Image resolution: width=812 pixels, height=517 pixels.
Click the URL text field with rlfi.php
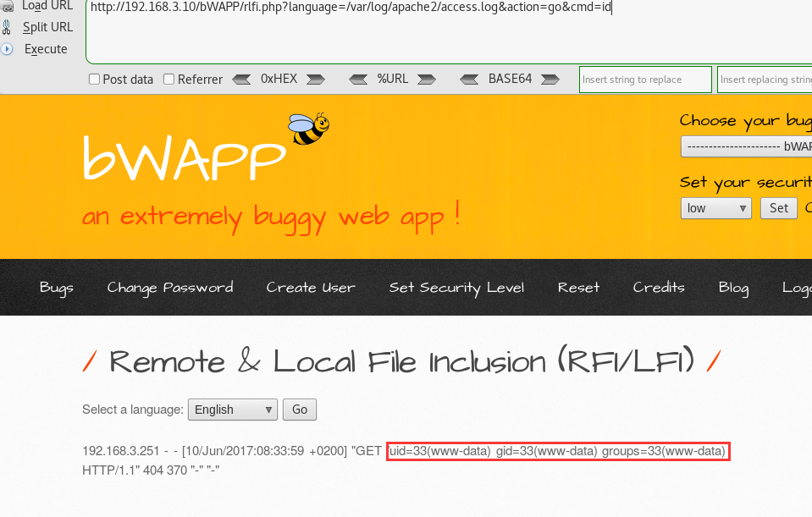(449, 31)
